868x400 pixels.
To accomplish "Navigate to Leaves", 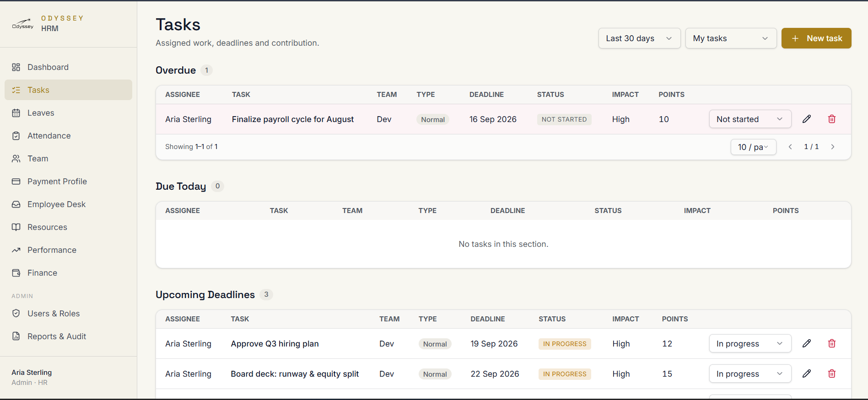I will click(68, 113).
